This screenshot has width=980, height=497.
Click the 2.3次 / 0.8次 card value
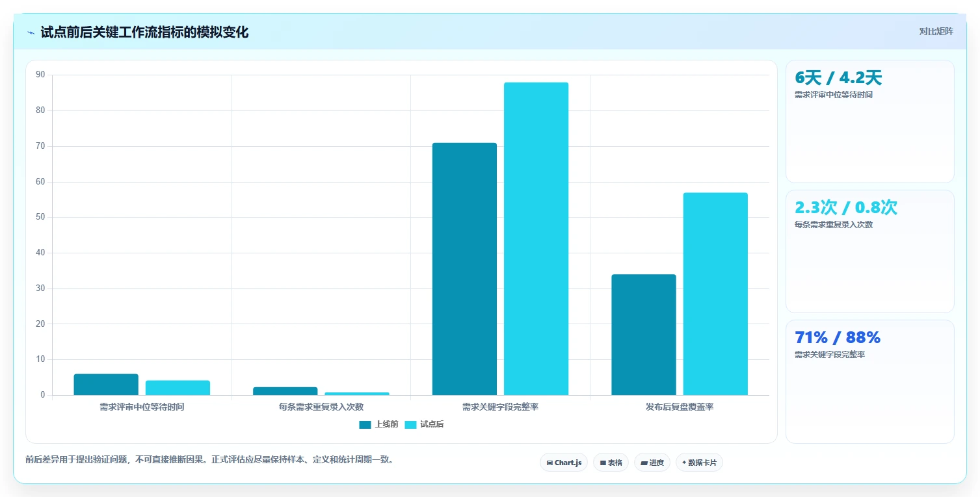point(846,208)
